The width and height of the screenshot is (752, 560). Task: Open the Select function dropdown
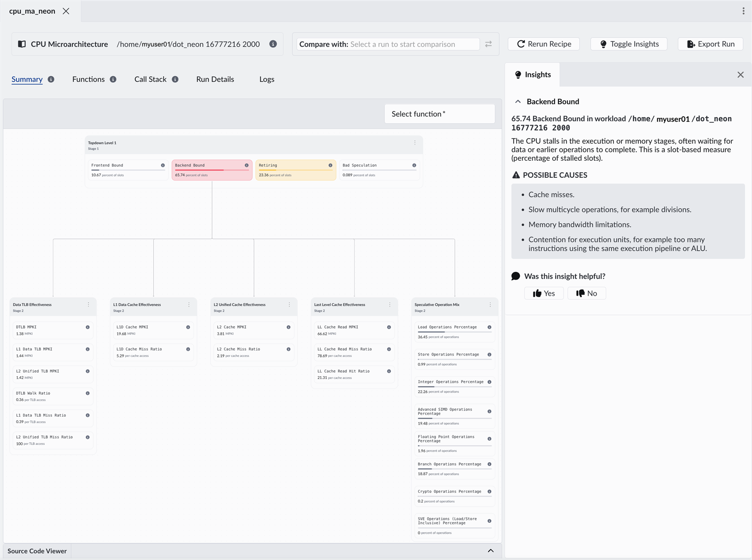coord(439,114)
